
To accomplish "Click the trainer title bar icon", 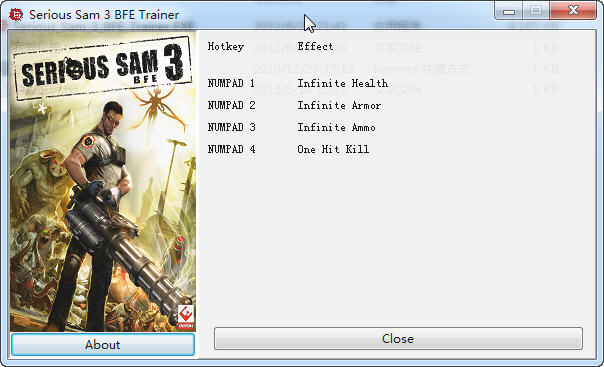I will tap(16, 15).
